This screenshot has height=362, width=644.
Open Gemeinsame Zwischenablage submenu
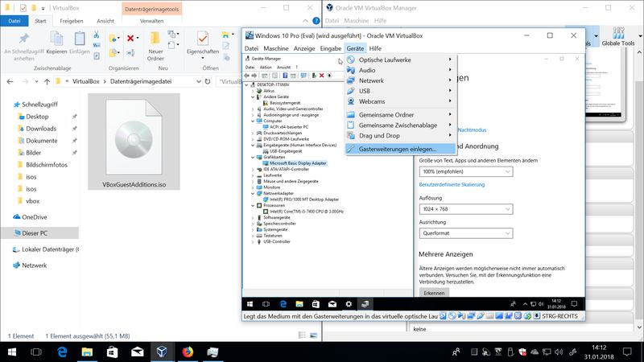(x=400, y=125)
